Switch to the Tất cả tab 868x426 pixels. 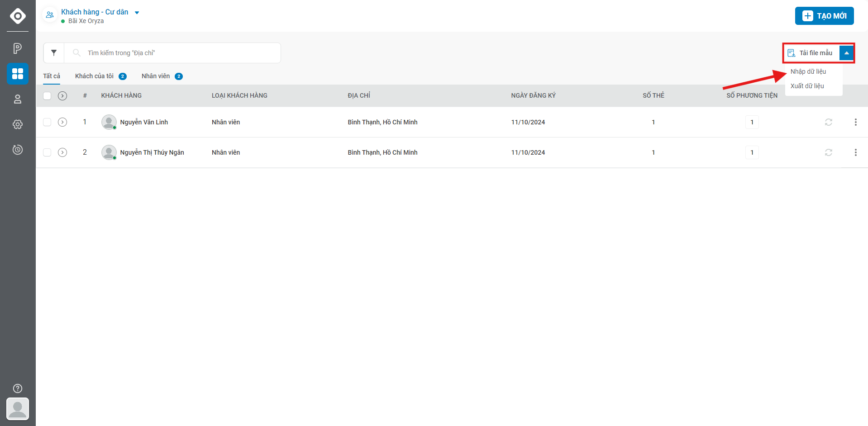tap(52, 76)
